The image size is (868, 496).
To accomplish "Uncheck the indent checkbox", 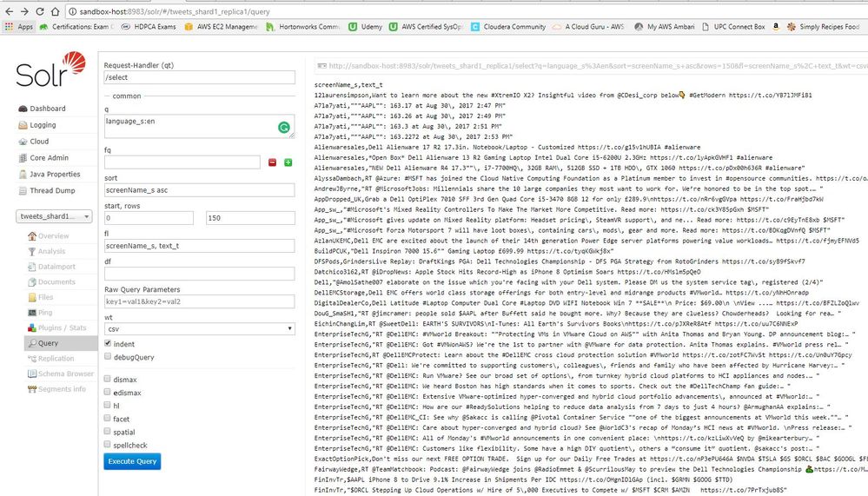I will click(x=108, y=343).
